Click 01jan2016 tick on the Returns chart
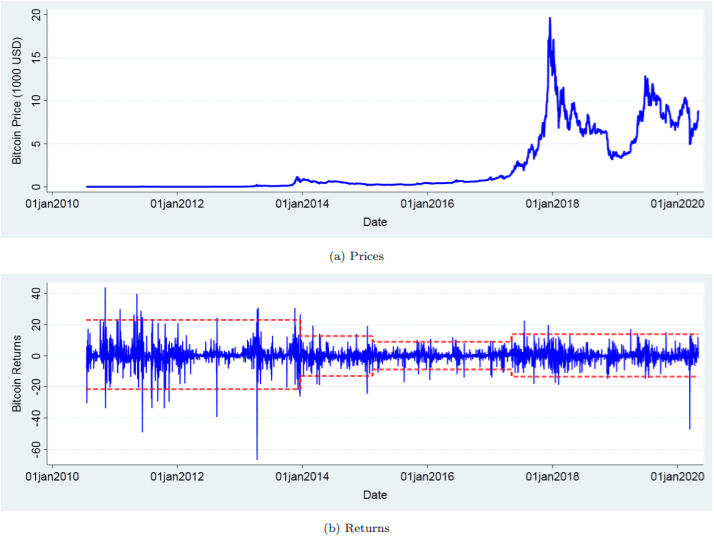 click(x=427, y=478)
